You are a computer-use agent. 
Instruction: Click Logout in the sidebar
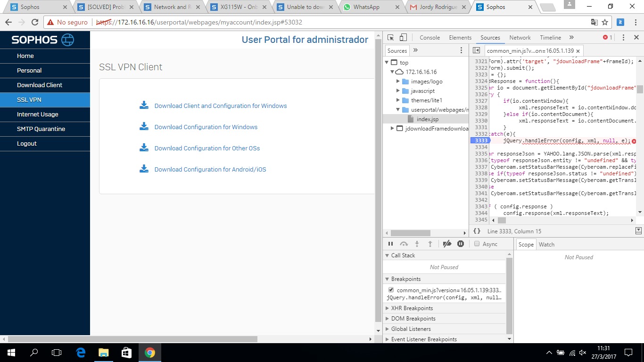click(x=45, y=143)
